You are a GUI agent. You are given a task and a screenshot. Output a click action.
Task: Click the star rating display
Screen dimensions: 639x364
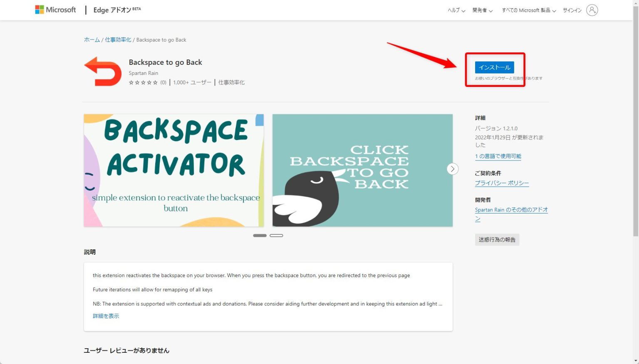[x=144, y=82]
